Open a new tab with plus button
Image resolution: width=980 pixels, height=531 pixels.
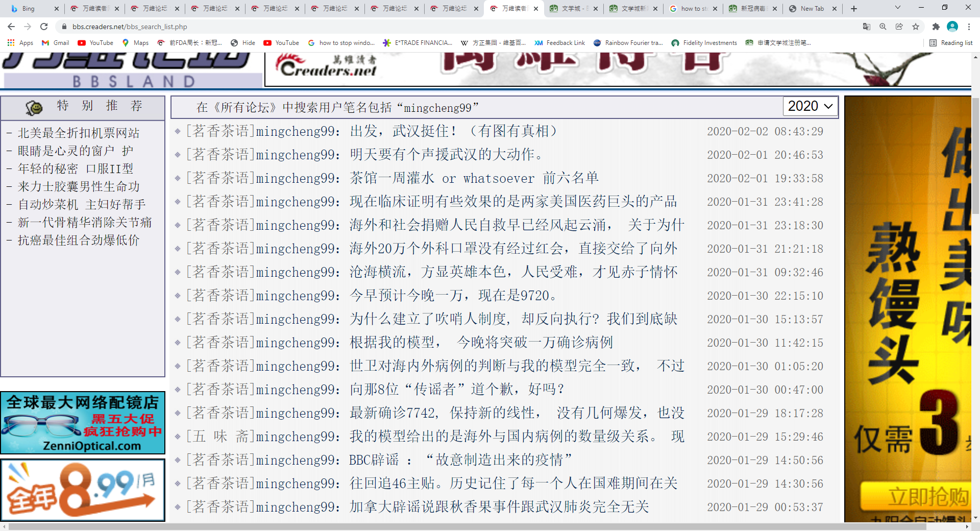pos(854,9)
